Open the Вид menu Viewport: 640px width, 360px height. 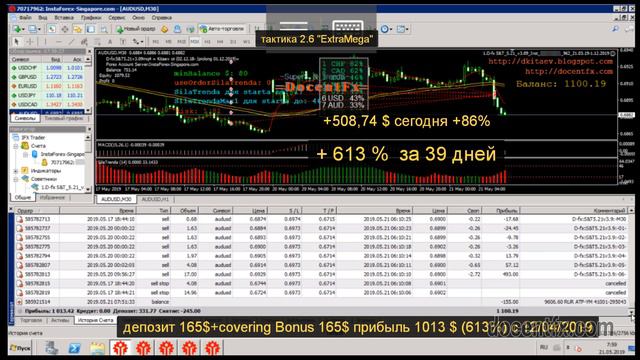(43, 18)
